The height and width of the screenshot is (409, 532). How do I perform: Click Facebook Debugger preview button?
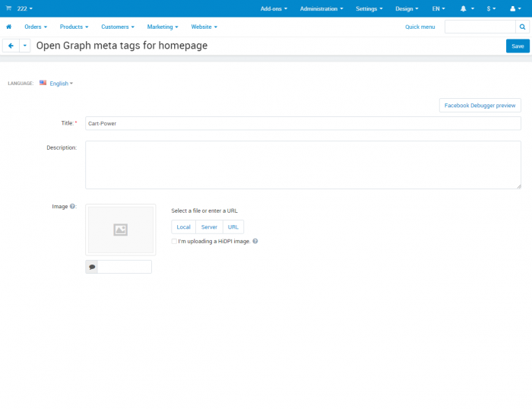[x=480, y=106]
